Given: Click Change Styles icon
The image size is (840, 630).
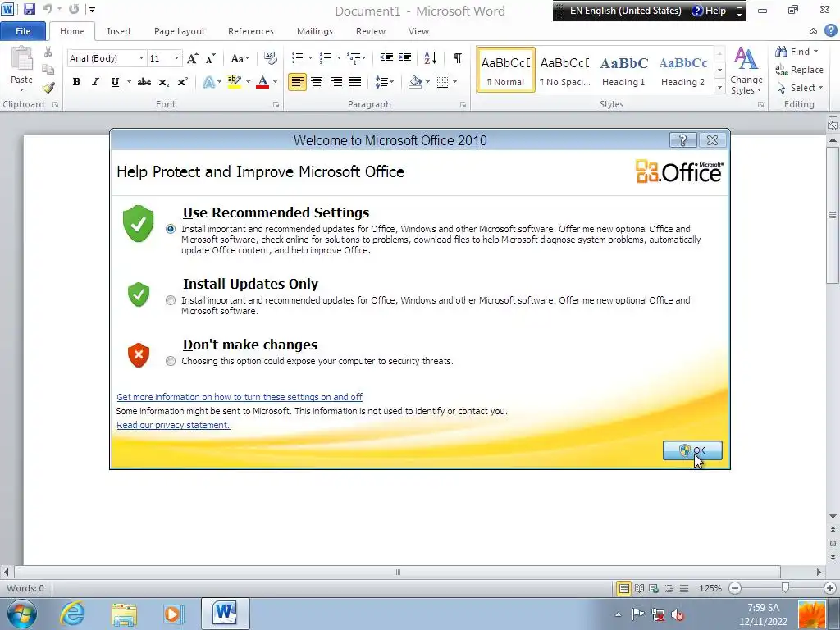Looking at the screenshot, I should pos(746,71).
